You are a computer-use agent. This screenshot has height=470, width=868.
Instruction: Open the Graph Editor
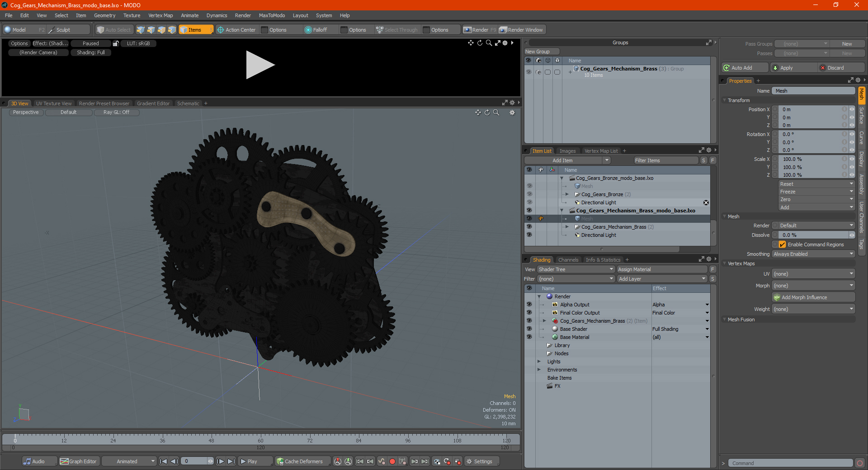click(79, 461)
